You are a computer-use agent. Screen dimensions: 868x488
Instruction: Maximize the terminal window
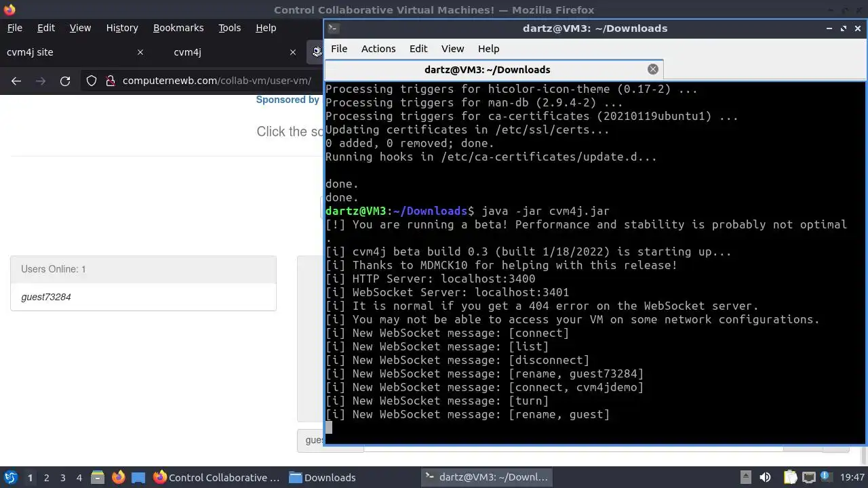pyautogui.click(x=844, y=28)
